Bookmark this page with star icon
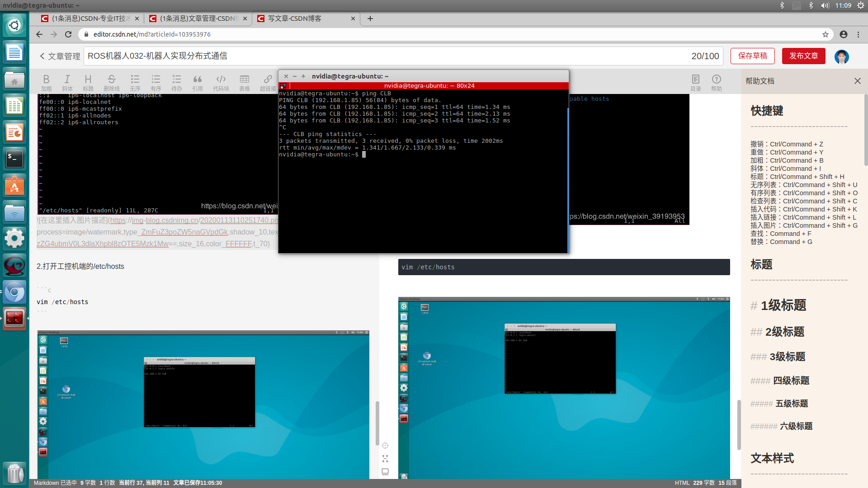This screenshot has width=868, height=488. tap(825, 34)
